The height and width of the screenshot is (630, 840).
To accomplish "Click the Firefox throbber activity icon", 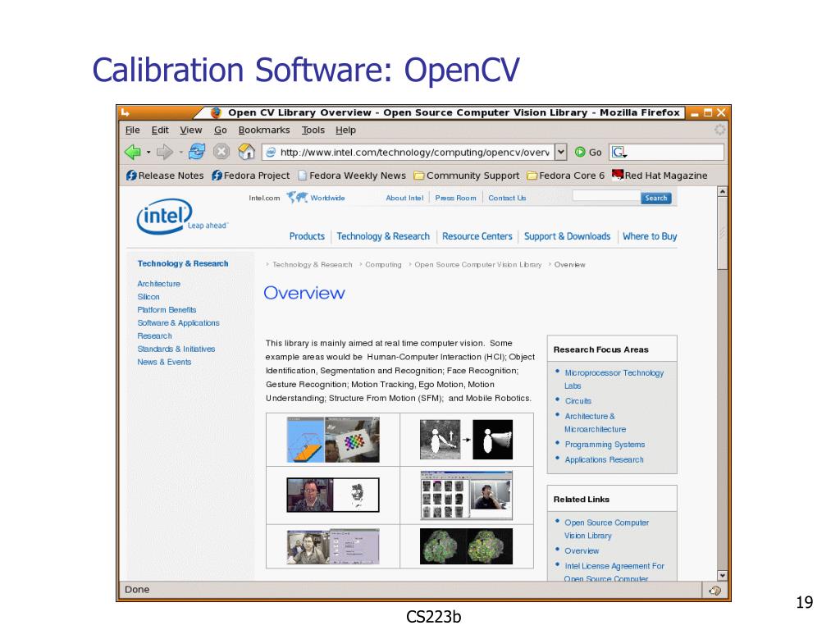I will pos(719,130).
